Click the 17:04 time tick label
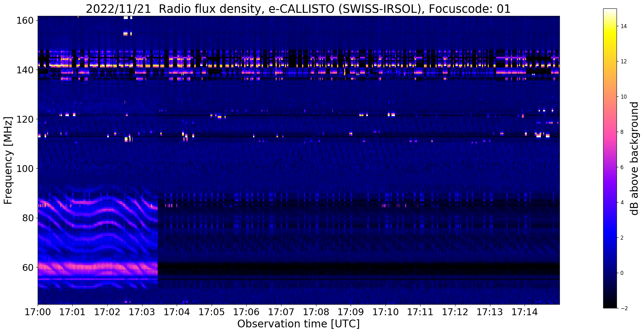 click(177, 312)
